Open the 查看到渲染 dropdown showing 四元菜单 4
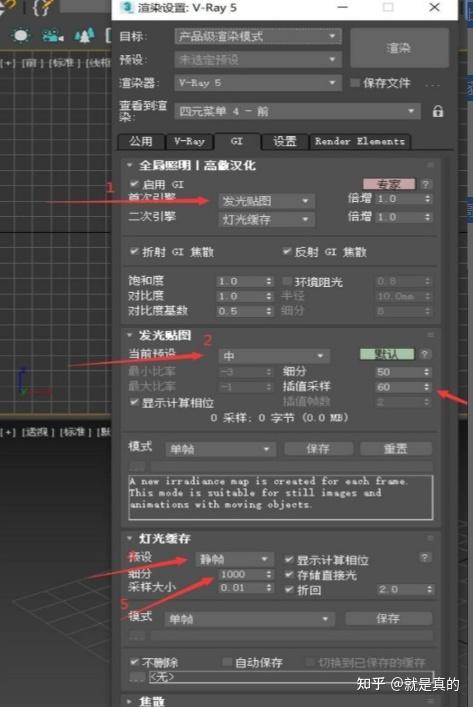 pyautogui.click(x=297, y=111)
